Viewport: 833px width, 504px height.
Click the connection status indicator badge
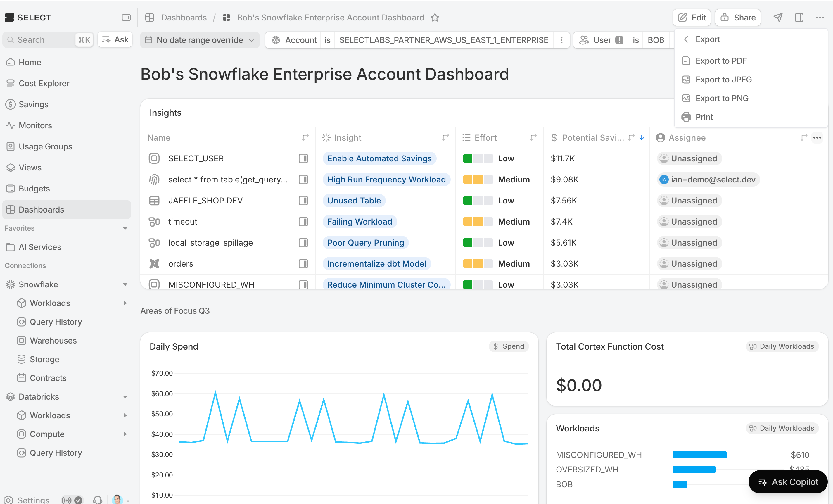(x=72, y=500)
